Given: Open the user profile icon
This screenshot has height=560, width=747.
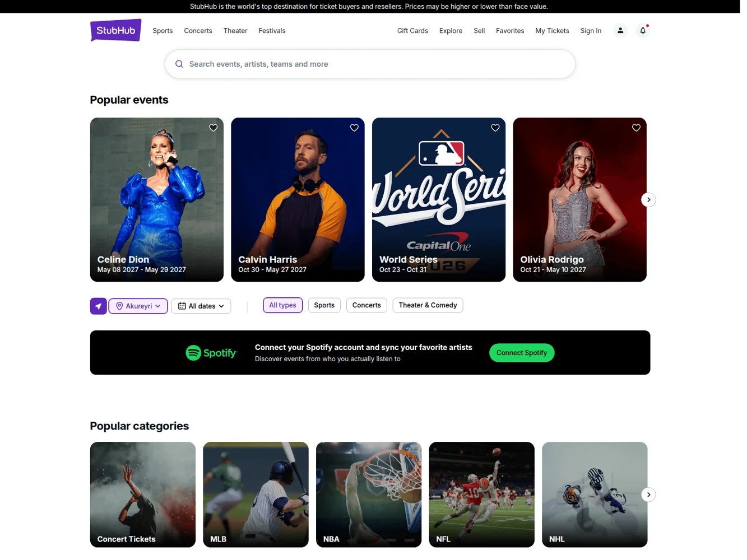Looking at the screenshot, I should [x=620, y=31].
